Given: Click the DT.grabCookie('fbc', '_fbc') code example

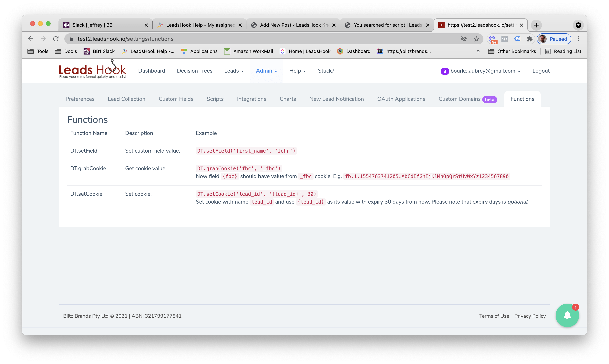Looking at the screenshot, I should coord(239,168).
